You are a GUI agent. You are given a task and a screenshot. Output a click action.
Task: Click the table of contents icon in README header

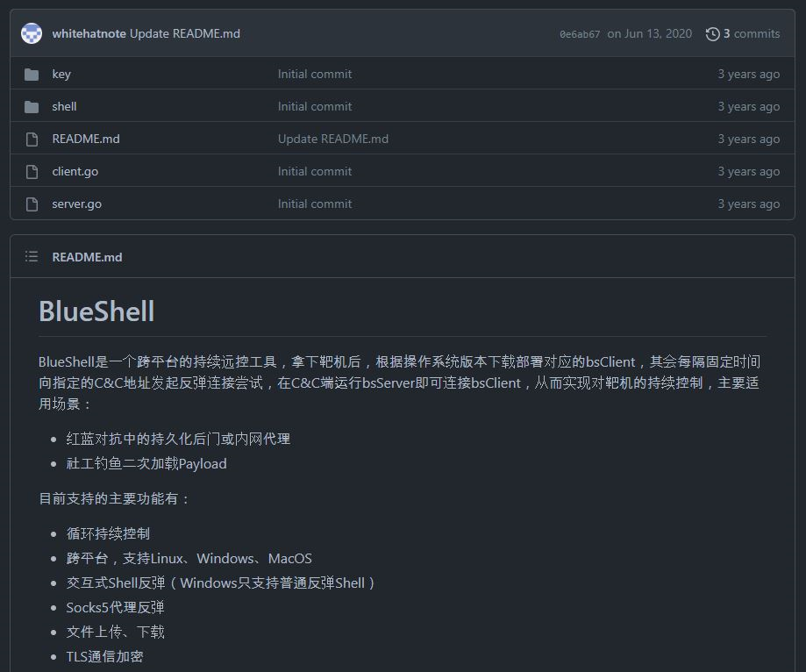[32, 256]
